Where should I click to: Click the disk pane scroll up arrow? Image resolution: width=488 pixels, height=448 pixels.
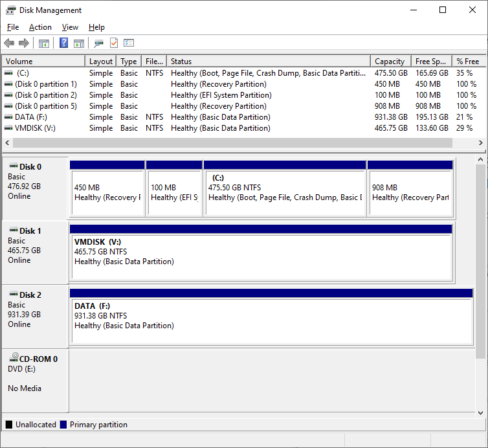(480, 159)
